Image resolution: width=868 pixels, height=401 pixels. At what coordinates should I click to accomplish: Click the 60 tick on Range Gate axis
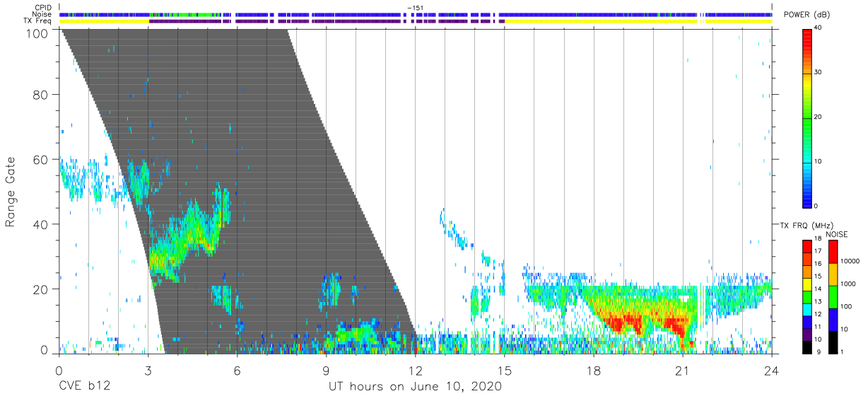pyautogui.click(x=42, y=159)
